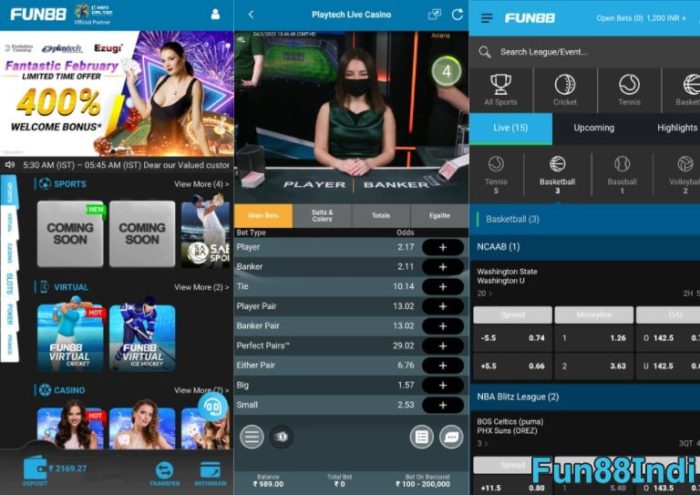
Task: Select the Highlights tab
Action: 677,128
